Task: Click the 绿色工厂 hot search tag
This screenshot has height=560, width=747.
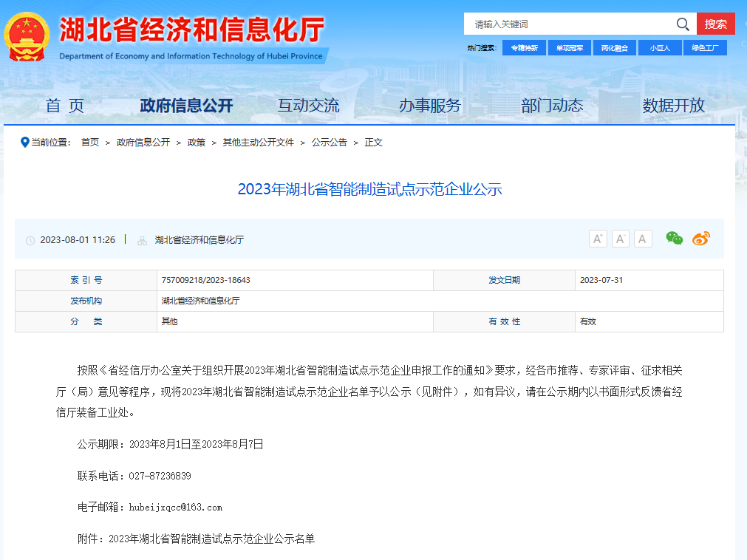Action: pos(704,48)
